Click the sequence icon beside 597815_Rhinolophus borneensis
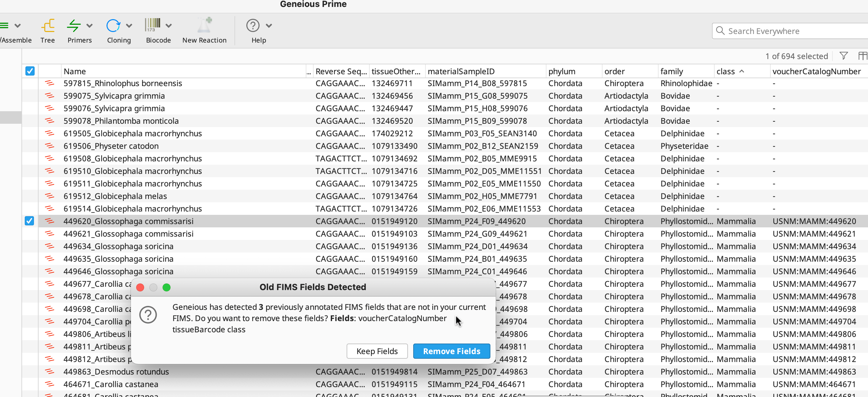 50,83
